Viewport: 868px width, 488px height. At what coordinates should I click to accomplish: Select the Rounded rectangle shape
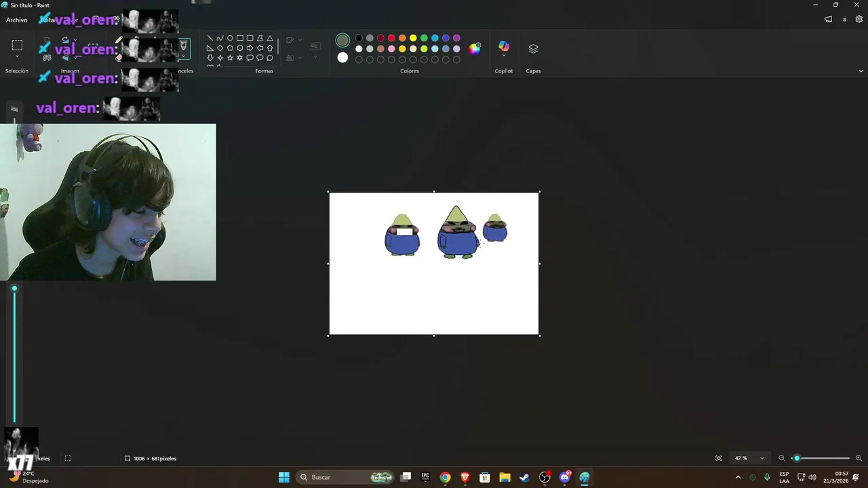(250, 38)
